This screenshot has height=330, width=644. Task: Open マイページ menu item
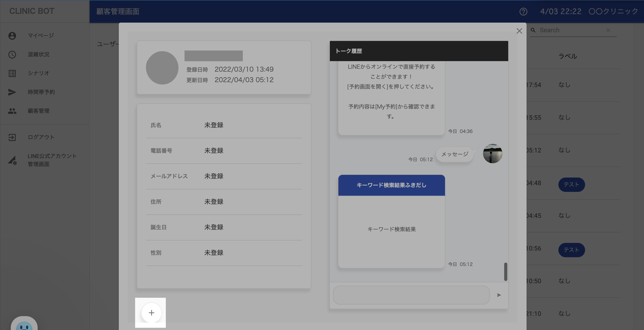pyautogui.click(x=41, y=35)
